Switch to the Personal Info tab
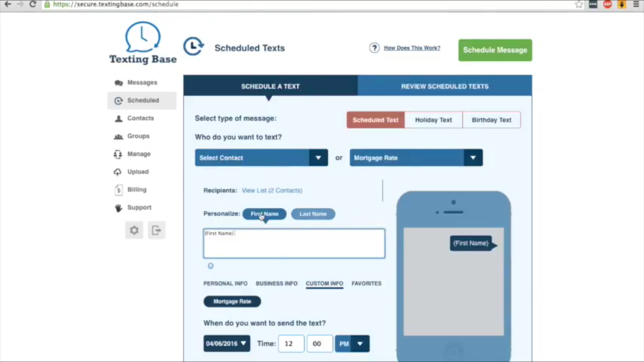The height and width of the screenshot is (362, 644). click(225, 283)
